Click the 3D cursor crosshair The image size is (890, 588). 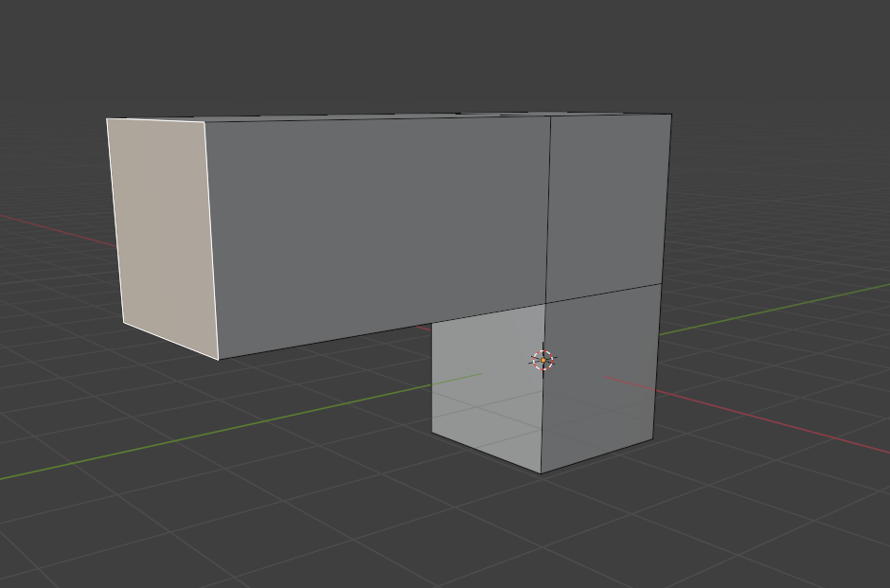(x=543, y=360)
